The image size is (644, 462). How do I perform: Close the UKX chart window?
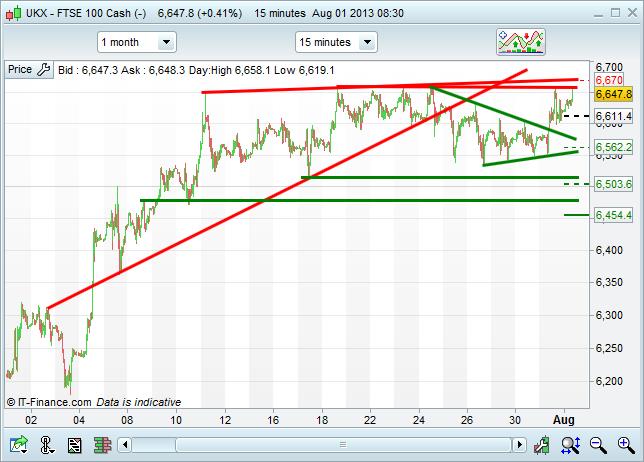632,13
